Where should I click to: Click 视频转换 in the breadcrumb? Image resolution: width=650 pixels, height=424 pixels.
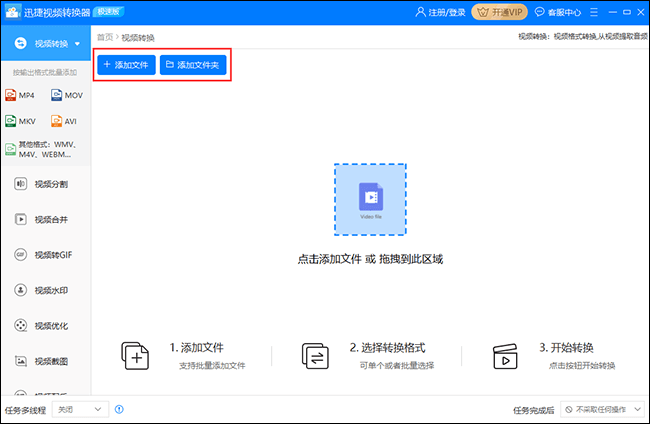[138, 38]
